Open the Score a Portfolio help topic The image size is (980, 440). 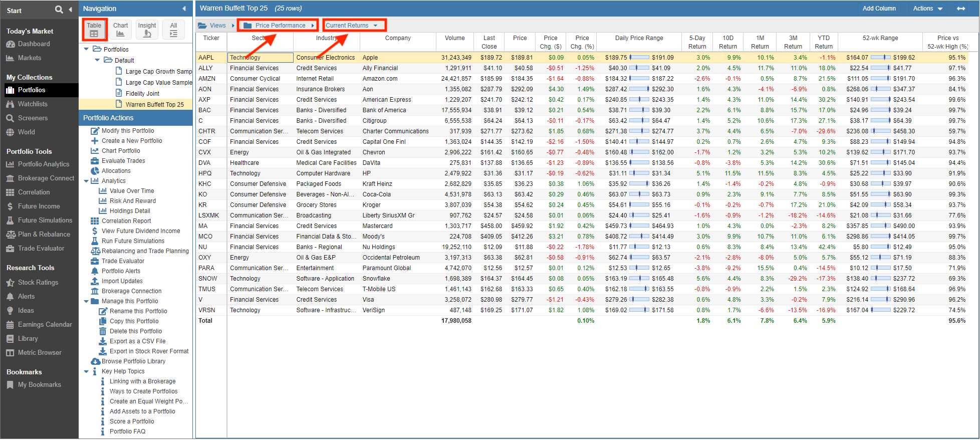132,421
